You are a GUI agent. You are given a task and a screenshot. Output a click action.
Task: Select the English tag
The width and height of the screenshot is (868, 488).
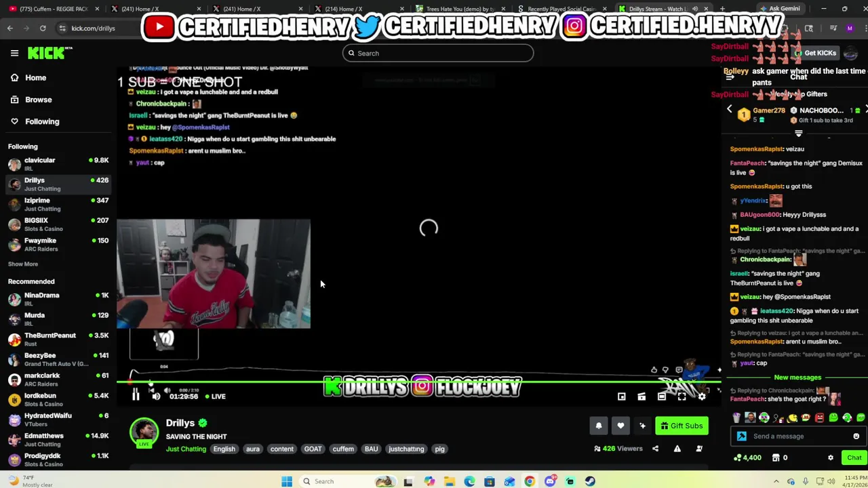pyautogui.click(x=224, y=449)
